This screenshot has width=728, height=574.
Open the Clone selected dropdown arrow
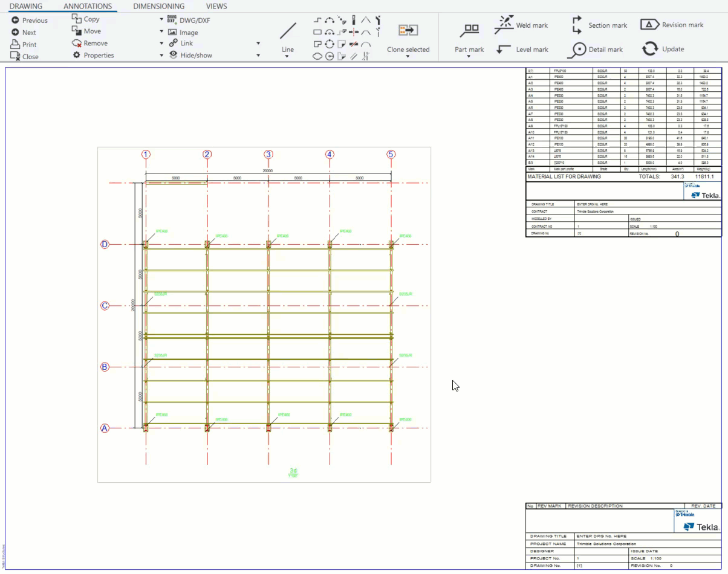coord(408,57)
